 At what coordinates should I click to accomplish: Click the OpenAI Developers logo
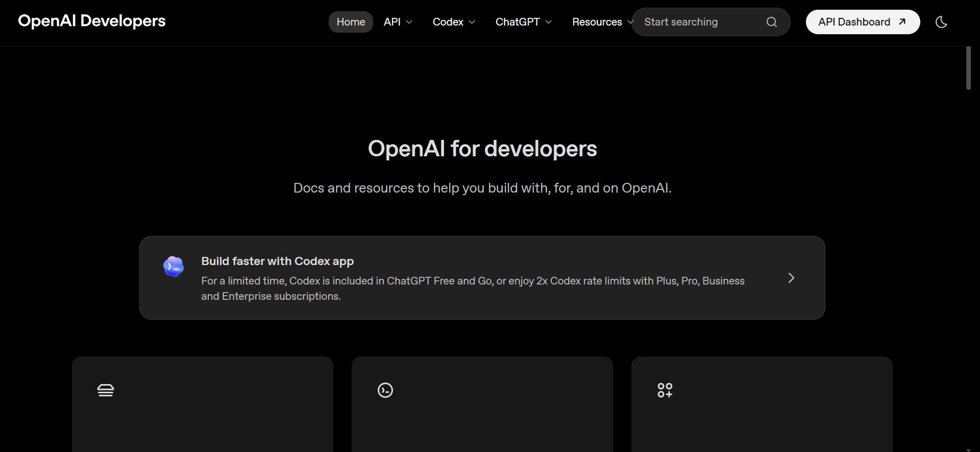point(92,21)
